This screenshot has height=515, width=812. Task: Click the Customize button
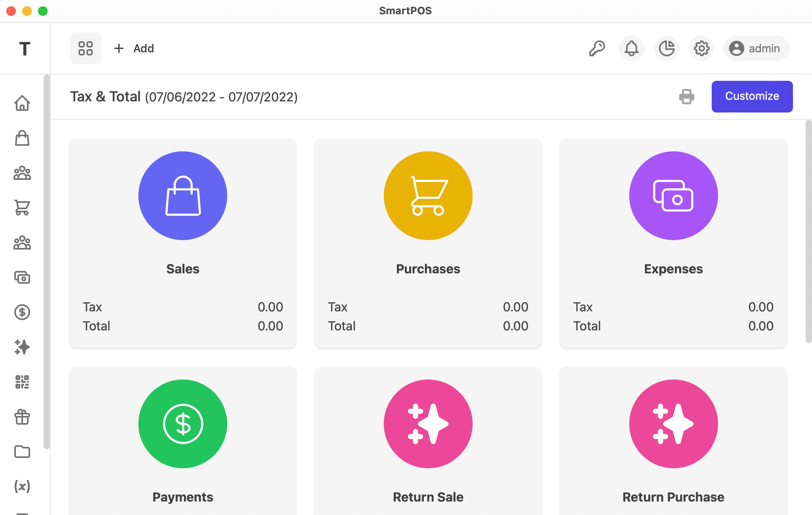tap(752, 97)
